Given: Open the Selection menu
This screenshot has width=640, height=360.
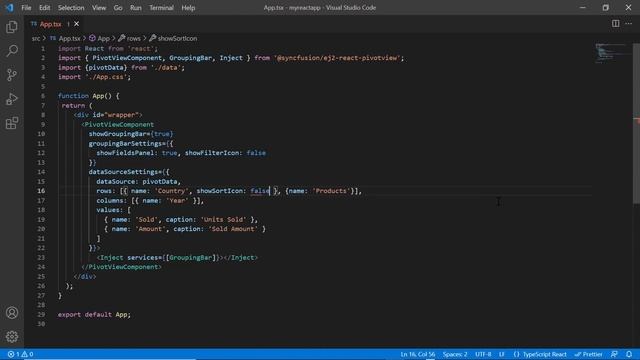Looking at the screenshot, I should point(71,8).
